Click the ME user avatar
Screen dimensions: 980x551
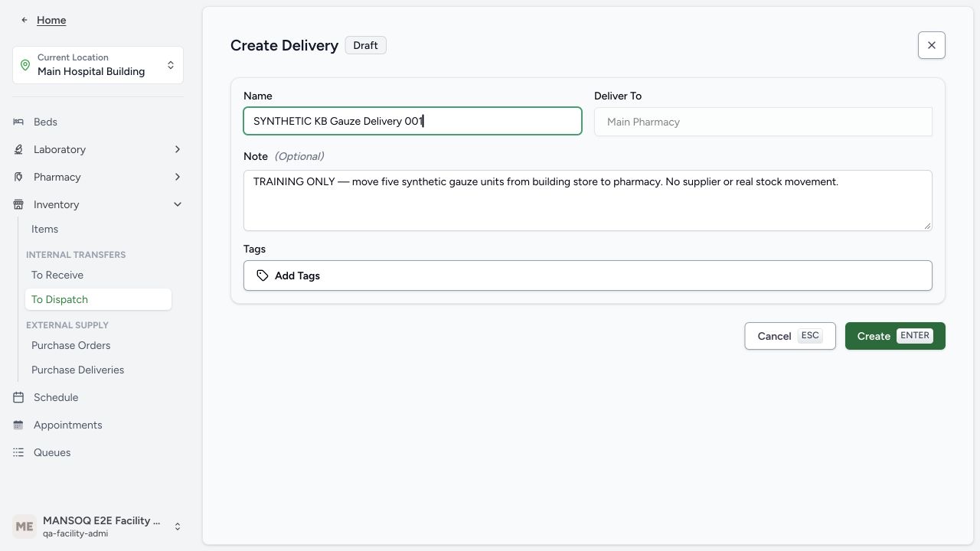(x=24, y=527)
